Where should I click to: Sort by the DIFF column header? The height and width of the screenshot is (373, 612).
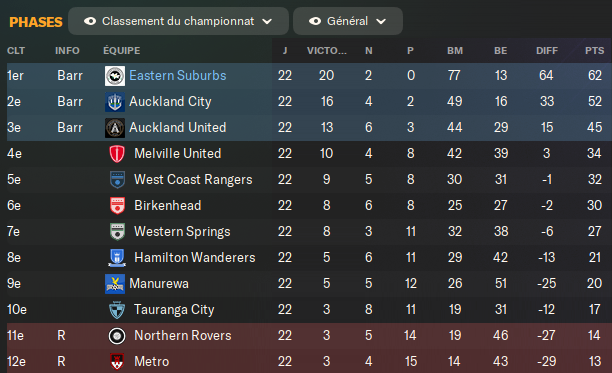[x=547, y=51]
